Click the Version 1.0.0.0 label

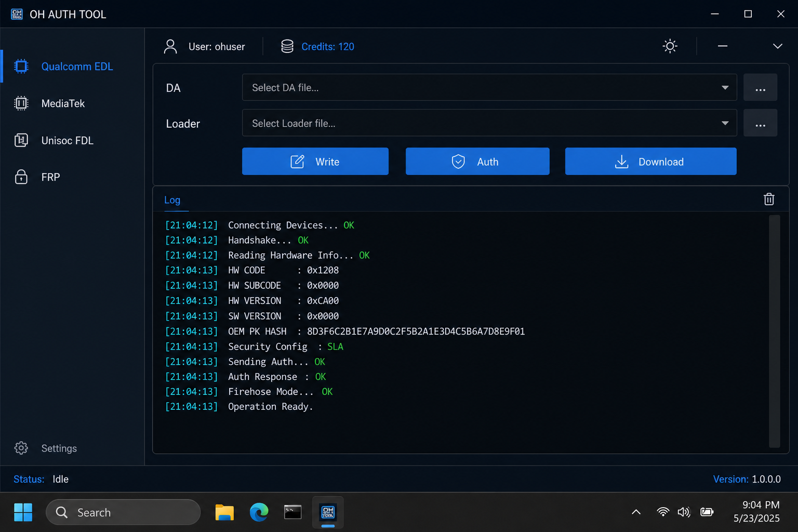coord(747,479)
